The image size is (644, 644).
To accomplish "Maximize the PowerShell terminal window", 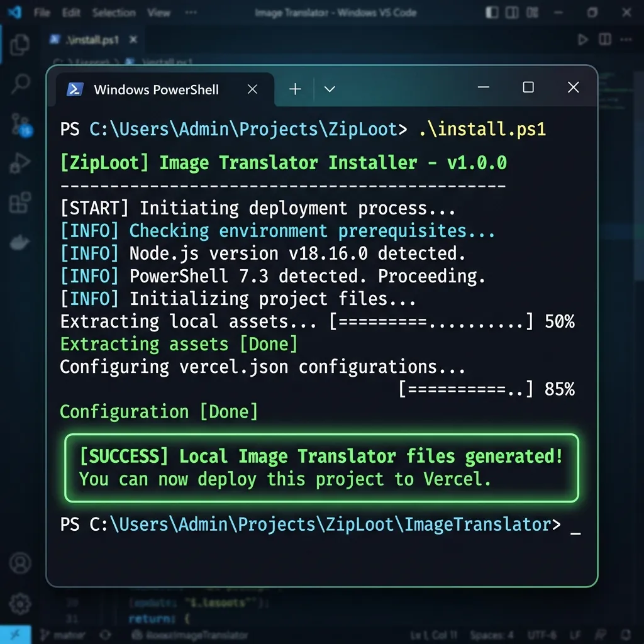I will coord(528,87).
